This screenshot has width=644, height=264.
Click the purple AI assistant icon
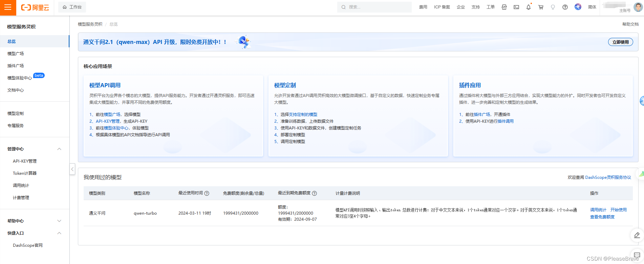pyautogui.click(x=578, y=7)
